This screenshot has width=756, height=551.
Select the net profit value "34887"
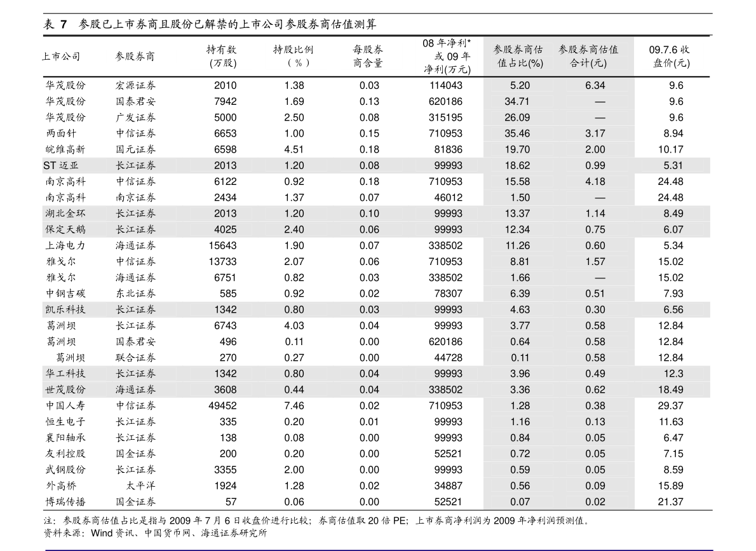coord(448,486)
